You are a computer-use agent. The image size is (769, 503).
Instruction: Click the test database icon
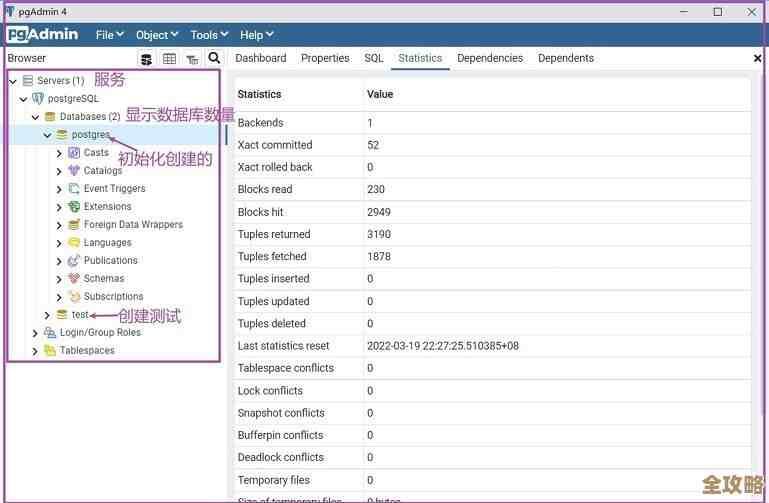(61, 314)
